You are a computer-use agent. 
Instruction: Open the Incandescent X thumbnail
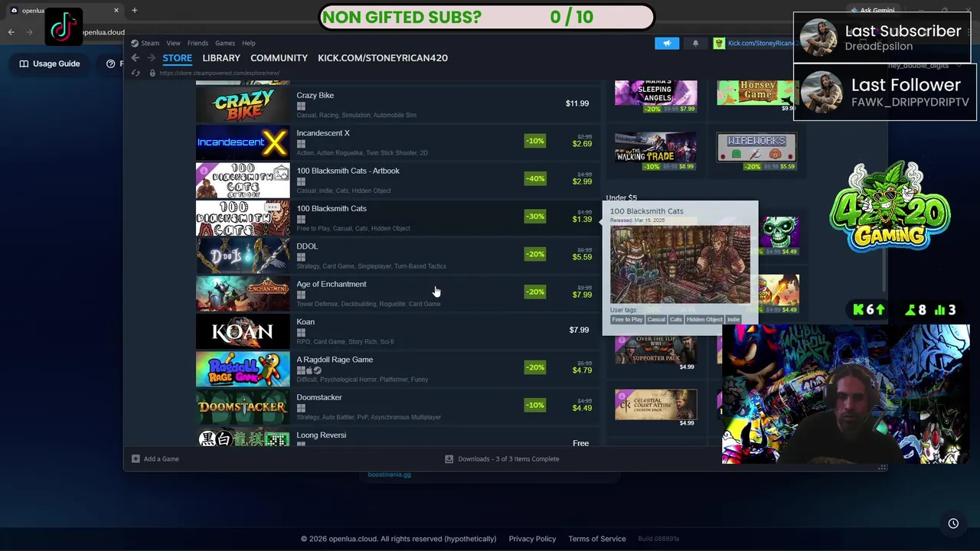click(x=243, y=142)
